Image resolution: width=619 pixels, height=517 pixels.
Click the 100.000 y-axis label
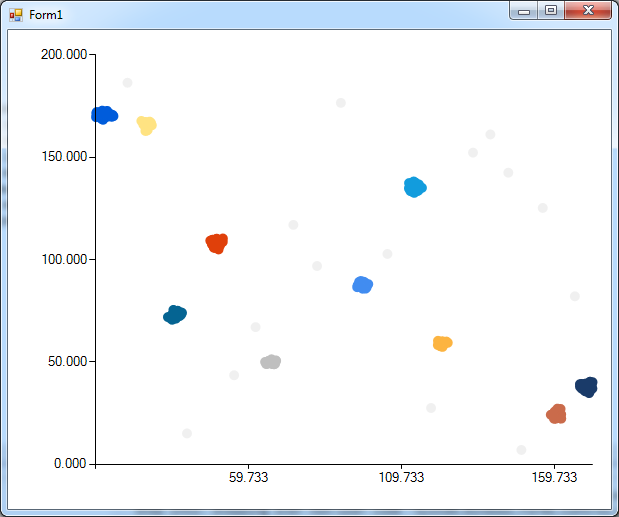[x=64, y=259]
